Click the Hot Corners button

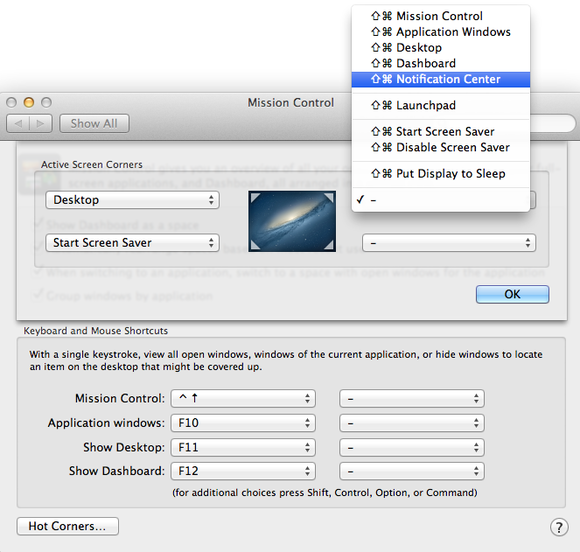coord(68,526)
